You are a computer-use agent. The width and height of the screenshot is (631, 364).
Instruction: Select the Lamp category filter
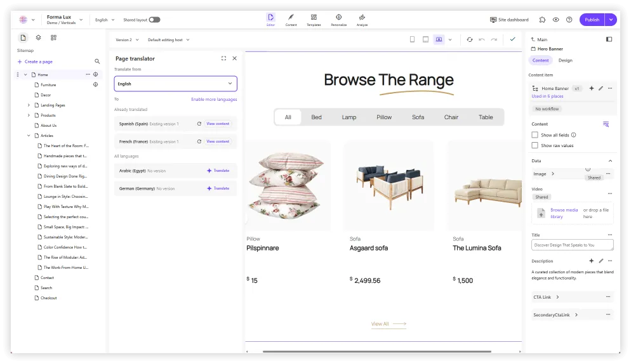(x=349, y=117)
